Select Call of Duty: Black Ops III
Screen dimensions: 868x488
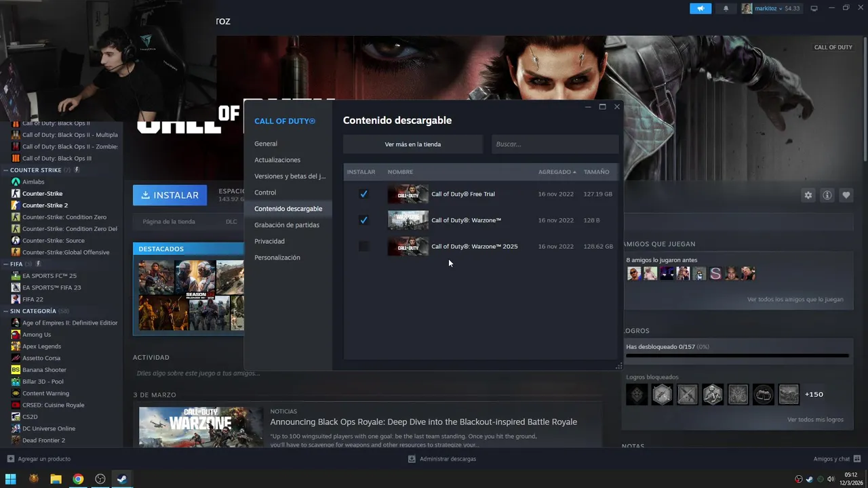(x=57, y=158)
